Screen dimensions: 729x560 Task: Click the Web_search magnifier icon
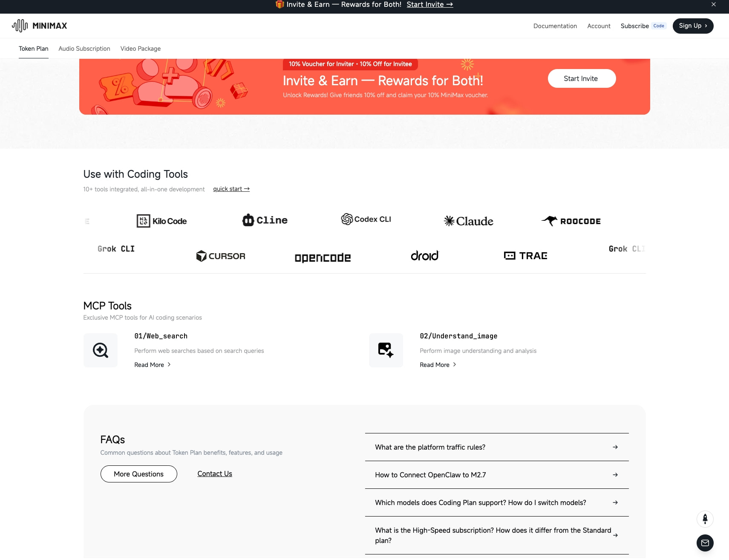[101, 350]
